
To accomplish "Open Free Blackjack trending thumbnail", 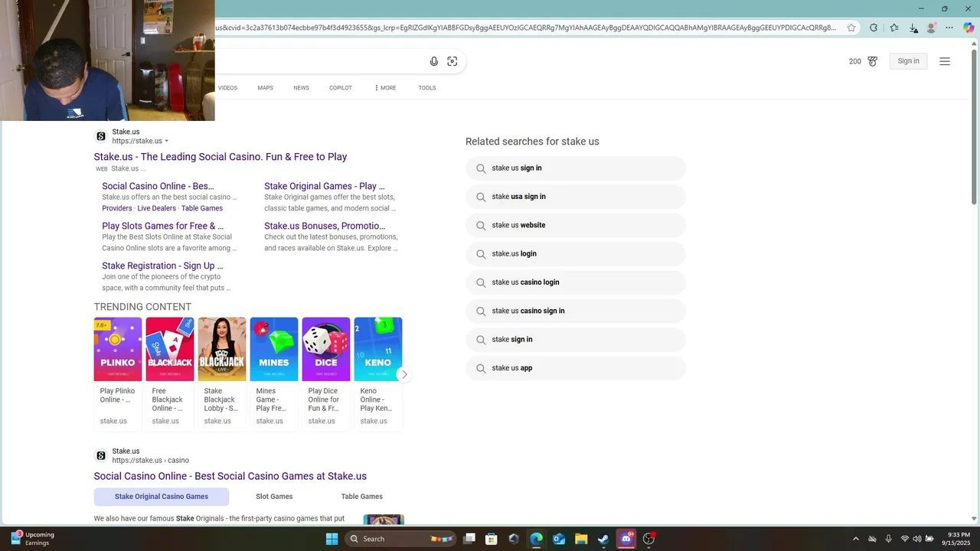I will (x=170, y=349).
